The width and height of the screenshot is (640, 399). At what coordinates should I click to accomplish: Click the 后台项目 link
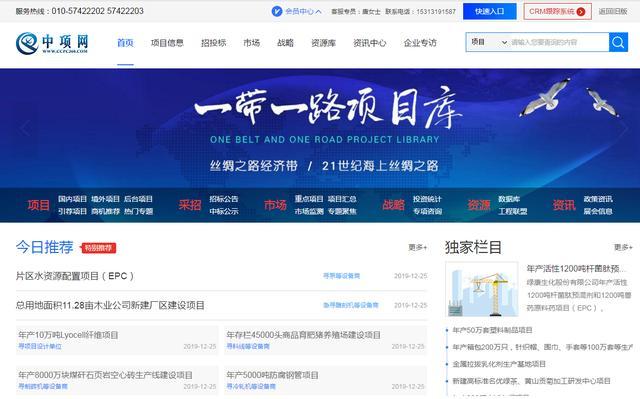point(138,199)
